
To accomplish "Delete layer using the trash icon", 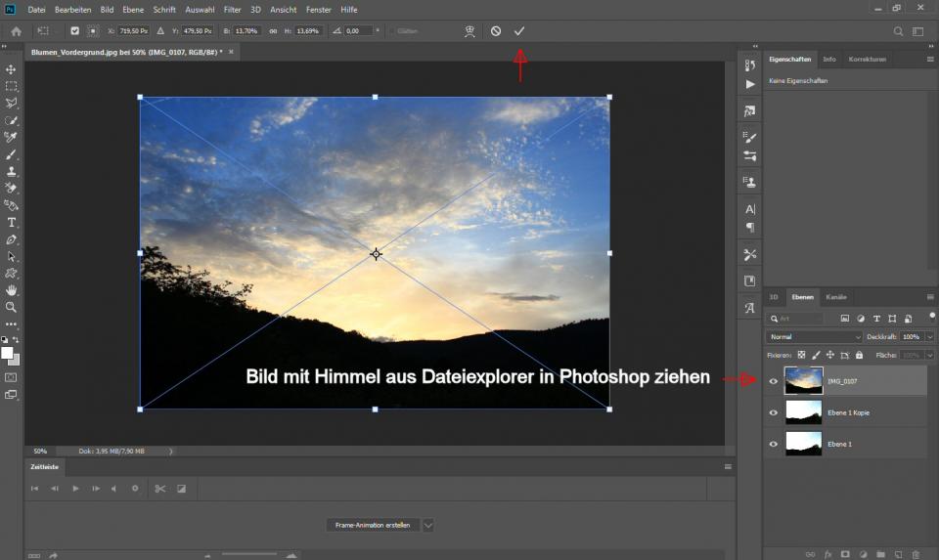I will pyautogui.click(x=916, y=554).
